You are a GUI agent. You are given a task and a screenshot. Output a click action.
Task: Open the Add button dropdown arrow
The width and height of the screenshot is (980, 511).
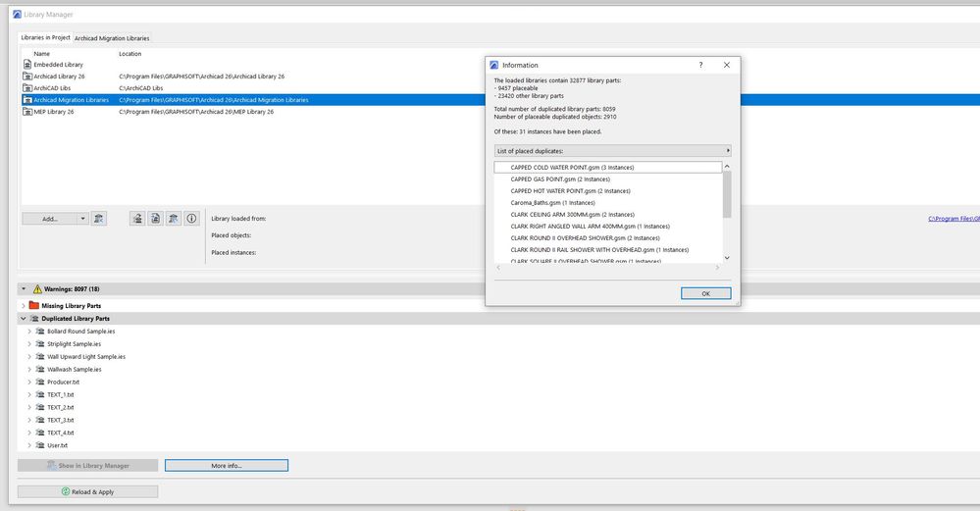point(82,219)
